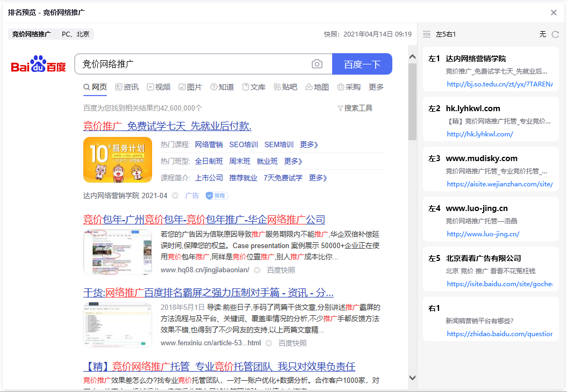This screenshot has width=567, height=392.
Task: Open result 干货:网络推广百度排名霸屏 title
Action: click(x=209, y=292)
